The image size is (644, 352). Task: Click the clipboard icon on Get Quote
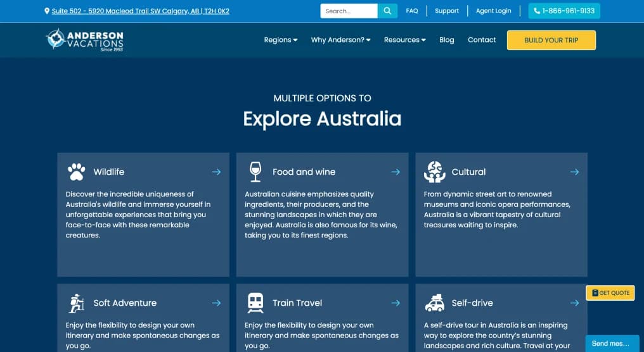pyautogui.click(x=595, y=293)
